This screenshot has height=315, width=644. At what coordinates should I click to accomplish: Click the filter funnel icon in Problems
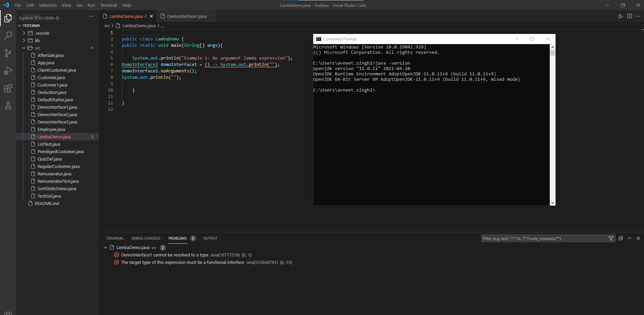(611, 238)
